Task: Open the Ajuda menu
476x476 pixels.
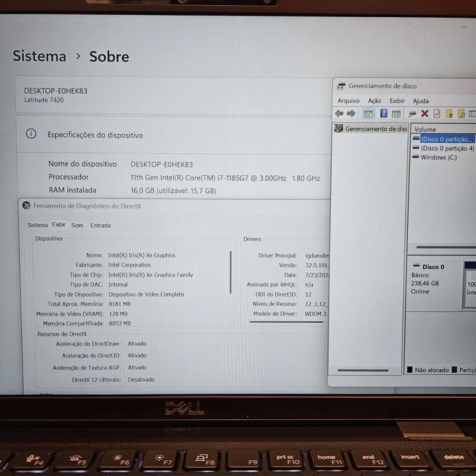Action: coord(421,101)
